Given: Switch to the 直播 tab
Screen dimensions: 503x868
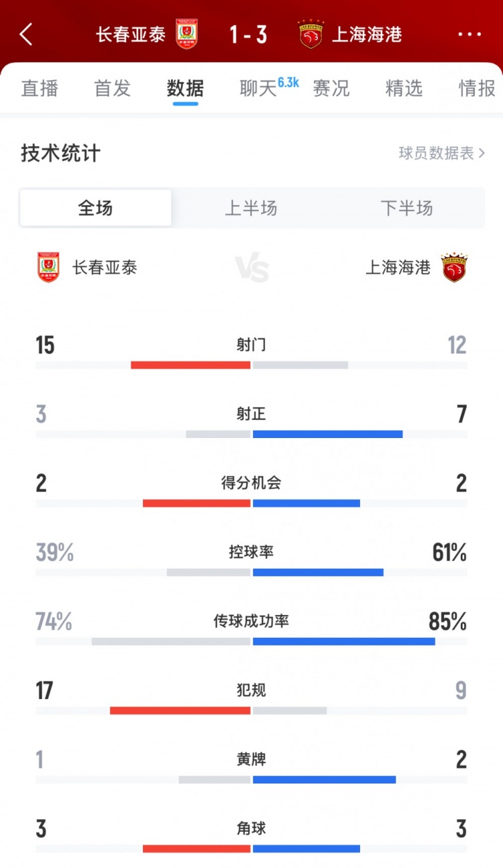Looking at the screenshot, I should tap(41, 89).
